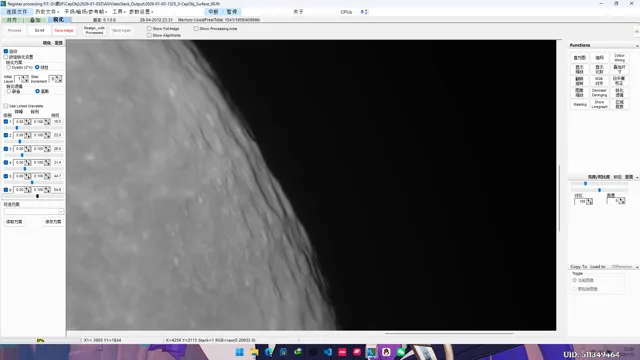Click the layer 1 denoise value stepper
The width and height of the screenshot is (640, 360).
[27, 122]
